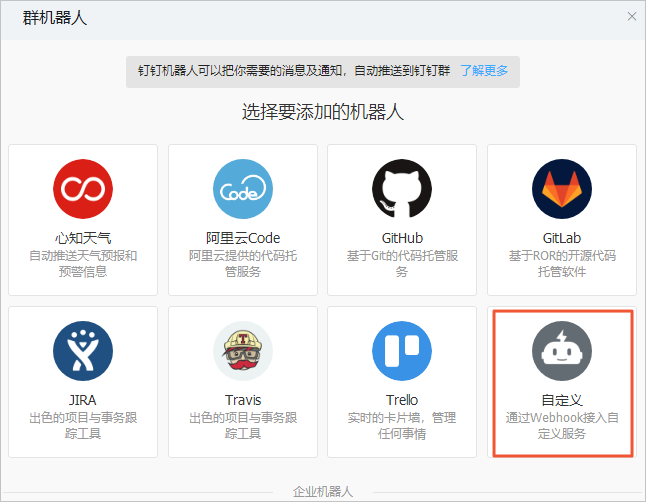Click description 通过Webhook接入自定义服务
This screenshot has width=646, height=502.
[x=562, y=425]
